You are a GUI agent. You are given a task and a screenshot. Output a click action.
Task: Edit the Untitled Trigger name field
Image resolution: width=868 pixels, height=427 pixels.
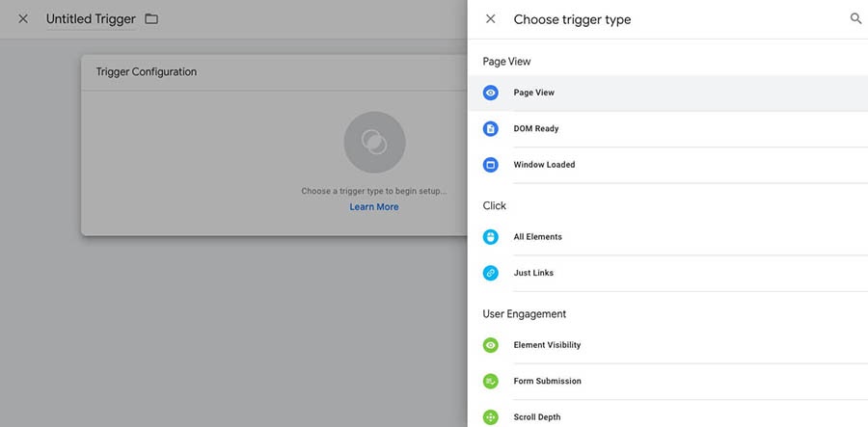[x=91, y=19]
